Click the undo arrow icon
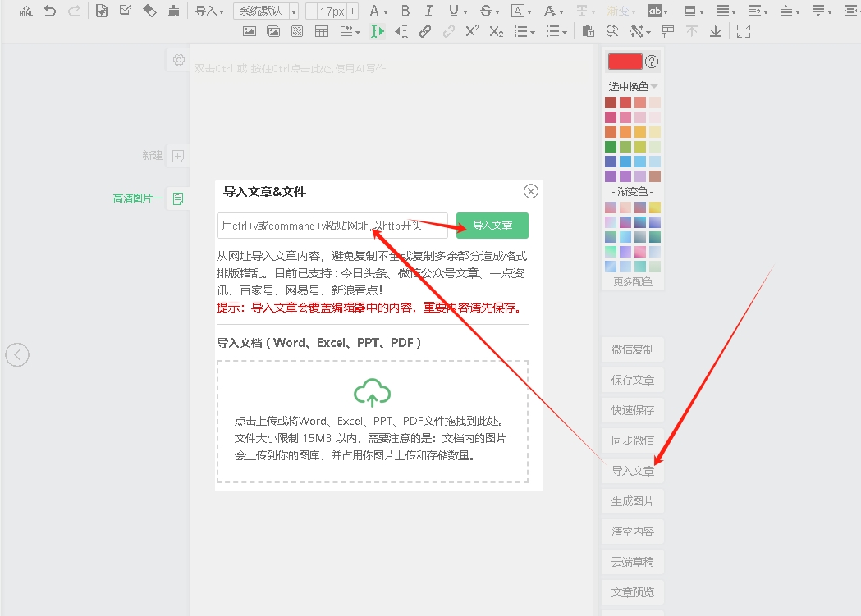 coord(50,11)
